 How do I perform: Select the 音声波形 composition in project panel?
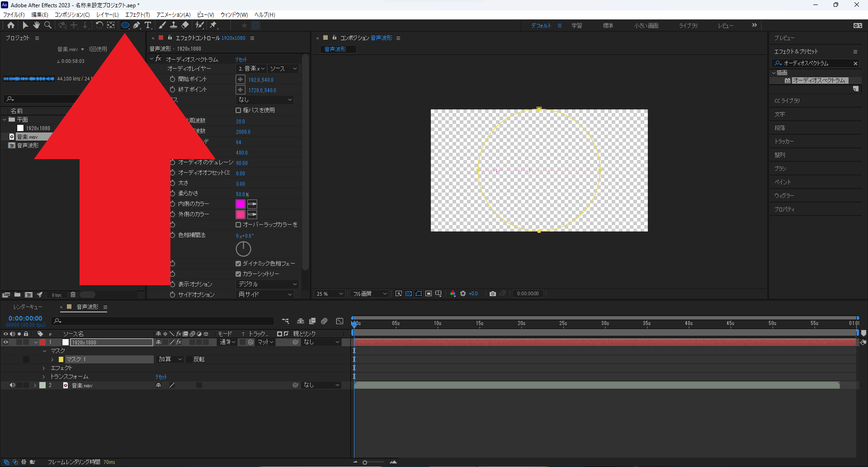pos(28,146)
